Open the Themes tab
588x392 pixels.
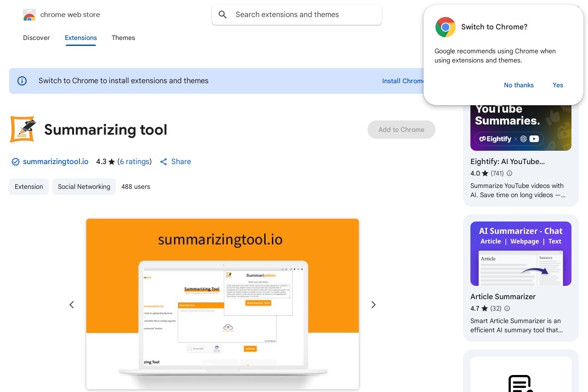[123, 38]
